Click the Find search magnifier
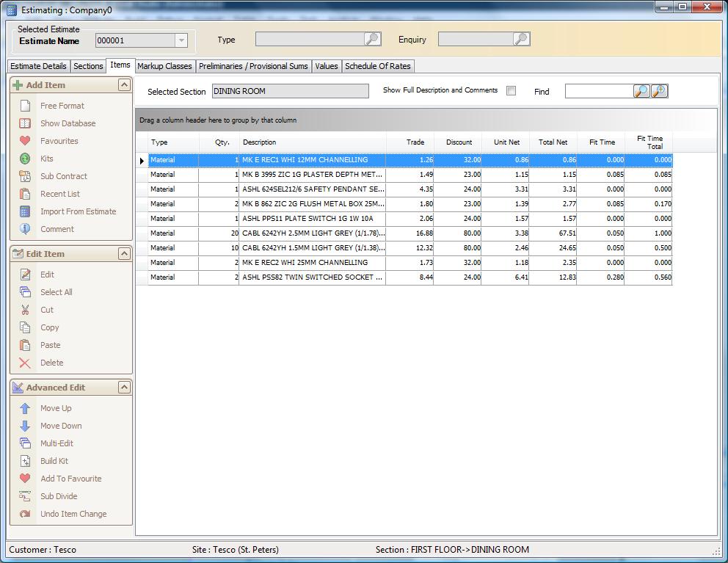This screenshot has height=563, width=728. pyautogui.click(x=641, y=91)
